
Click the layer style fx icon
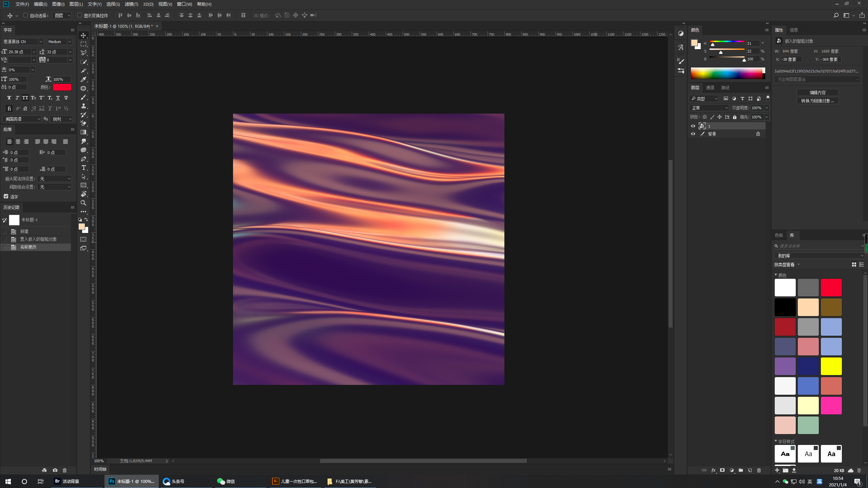pos(713,470)
